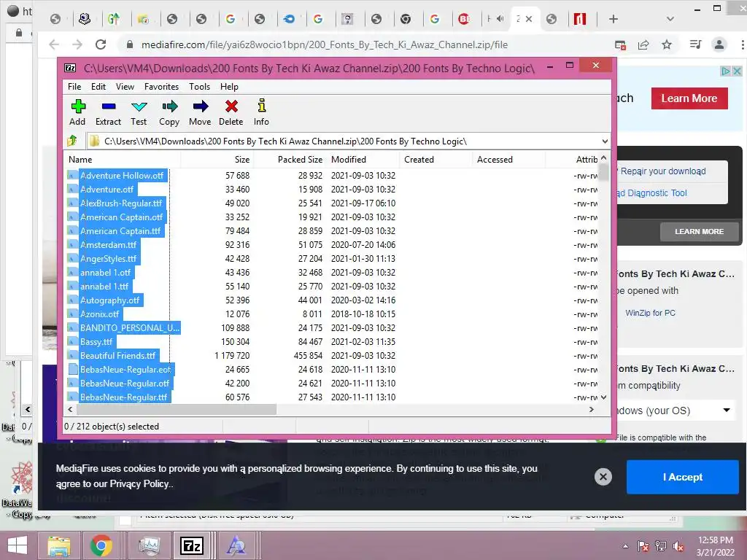Click the Delete toolbar icon
This screenshot has height=560, width=747.
point(231,112)
